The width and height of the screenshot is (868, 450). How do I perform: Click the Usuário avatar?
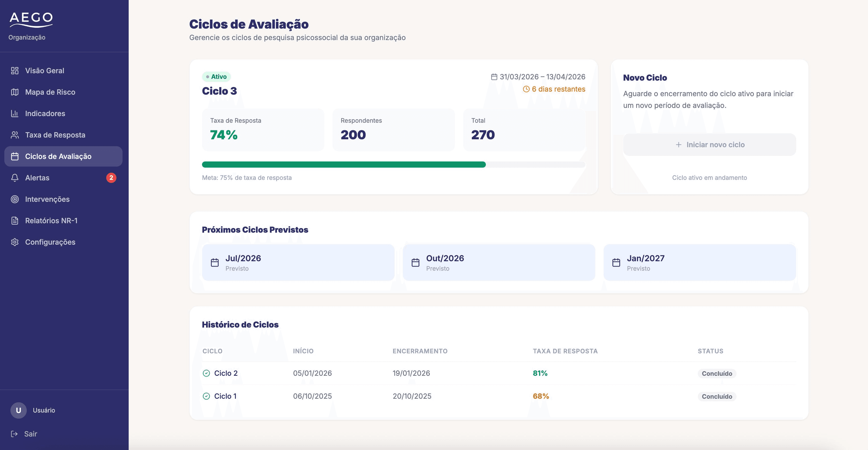pos(19,410)
